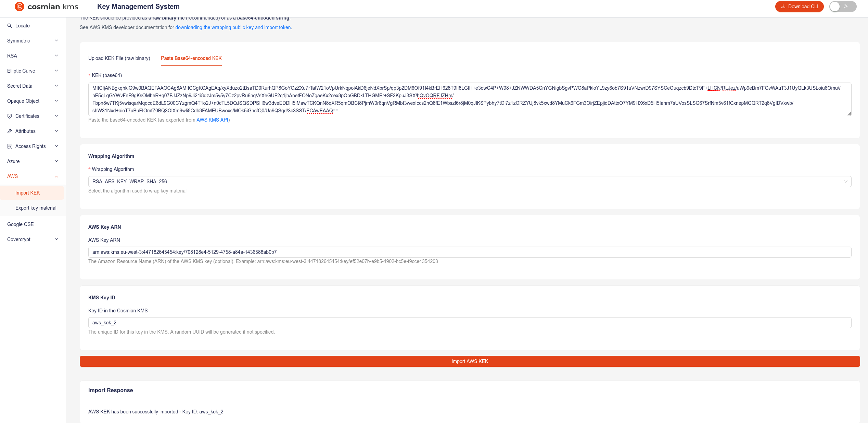Switch to the Upload KEK File tab
The width and height of the screenshot is (868, 423).
click(x=119, y=58)
